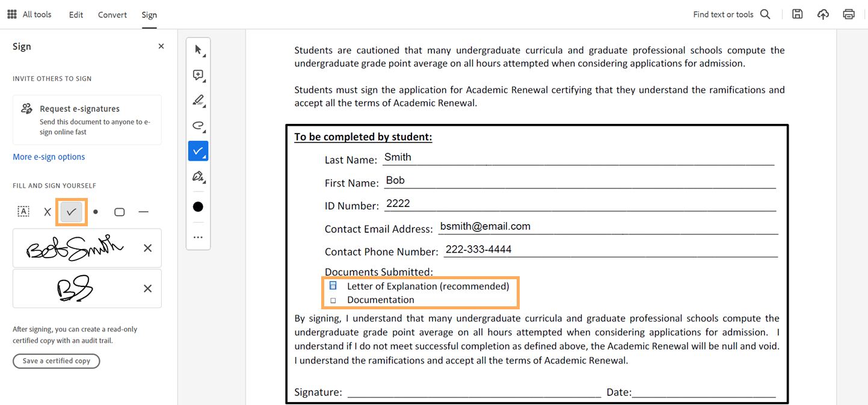Select the highlighter pen tool

point(198,100)
